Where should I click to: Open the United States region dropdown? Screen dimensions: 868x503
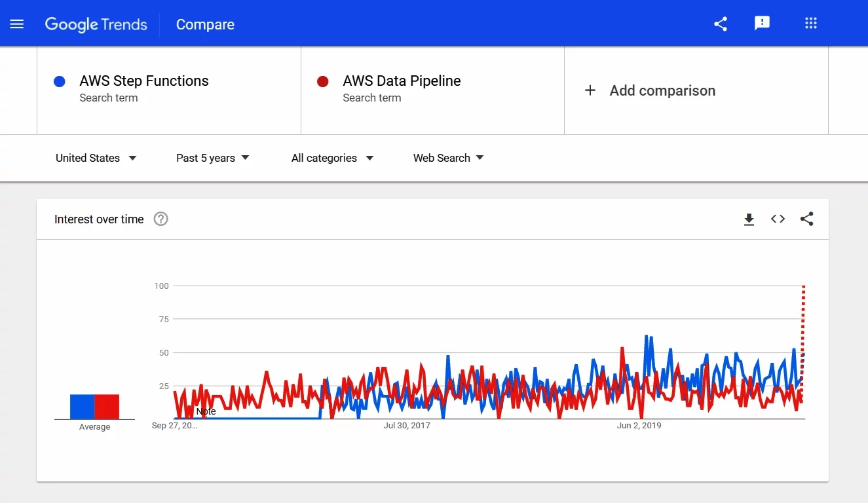coord(96,158)
